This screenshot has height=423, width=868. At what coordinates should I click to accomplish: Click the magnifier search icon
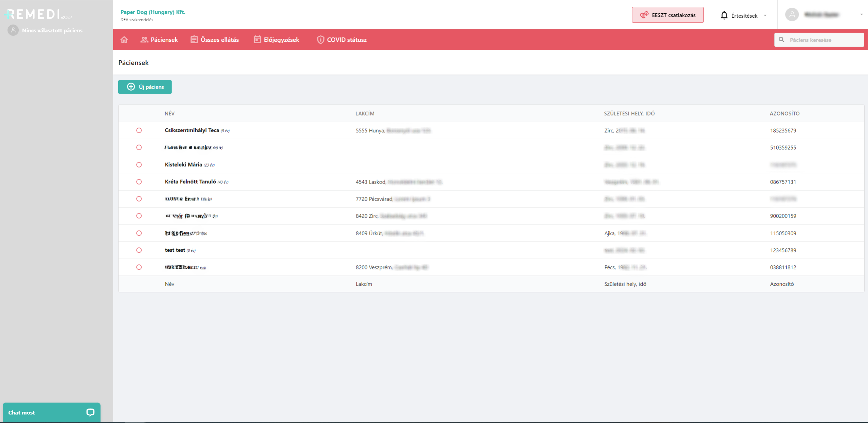[781, 40]
